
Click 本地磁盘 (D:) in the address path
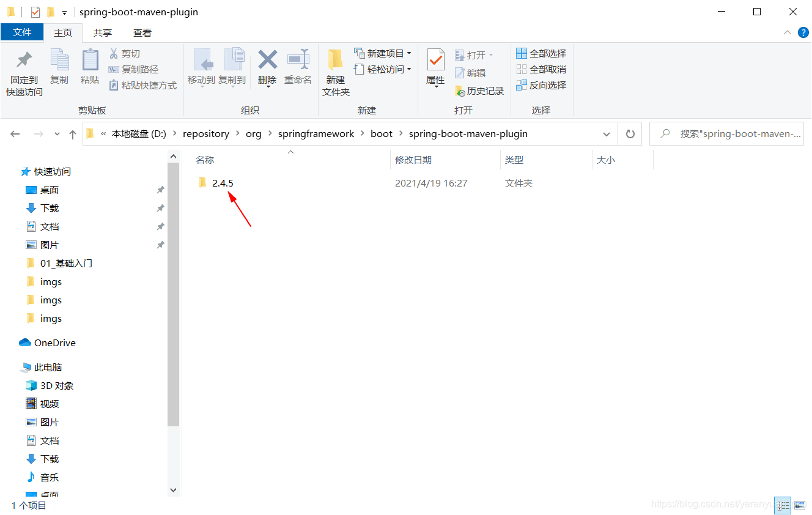coord(139,134)
